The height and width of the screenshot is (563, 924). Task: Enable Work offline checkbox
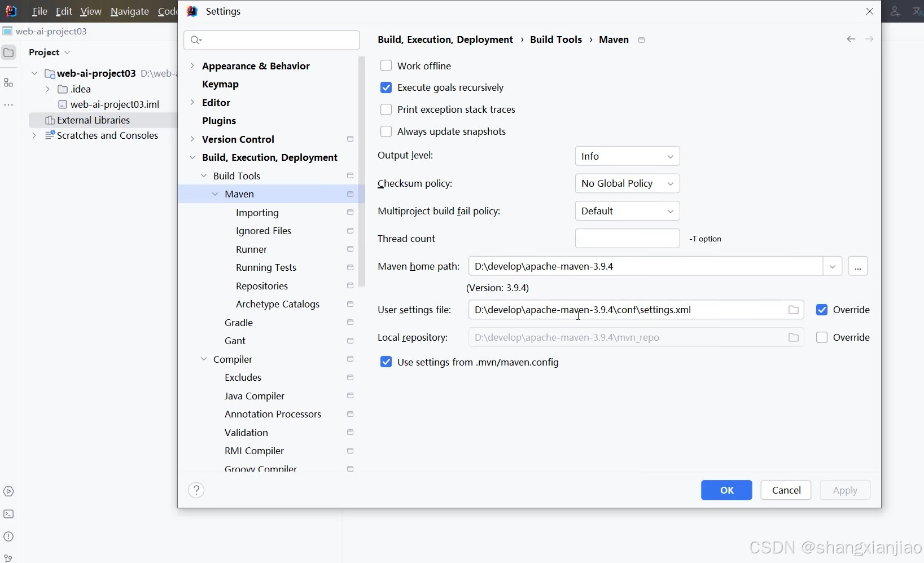click(386, 66)
